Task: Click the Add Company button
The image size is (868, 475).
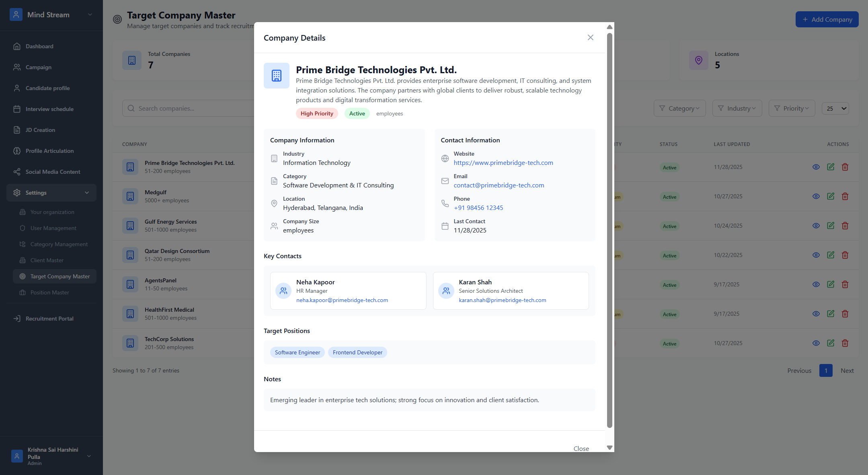Action: [x=827, y=19]
